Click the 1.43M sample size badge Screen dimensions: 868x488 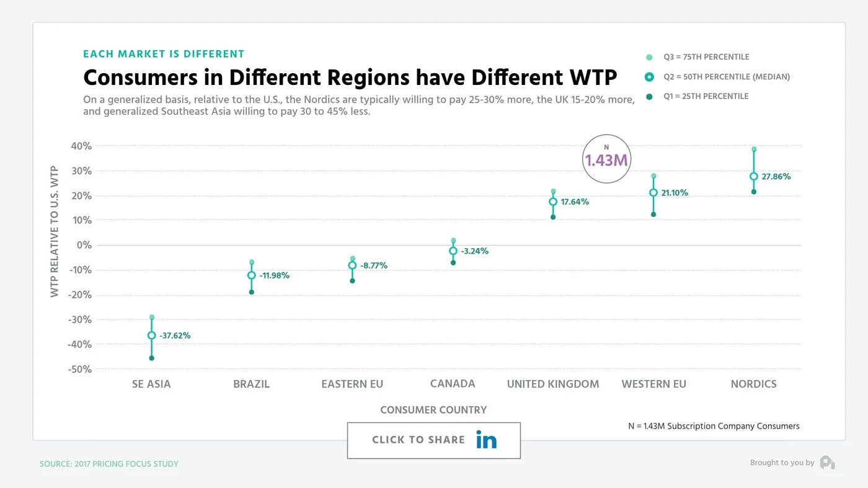click(606, 159)
